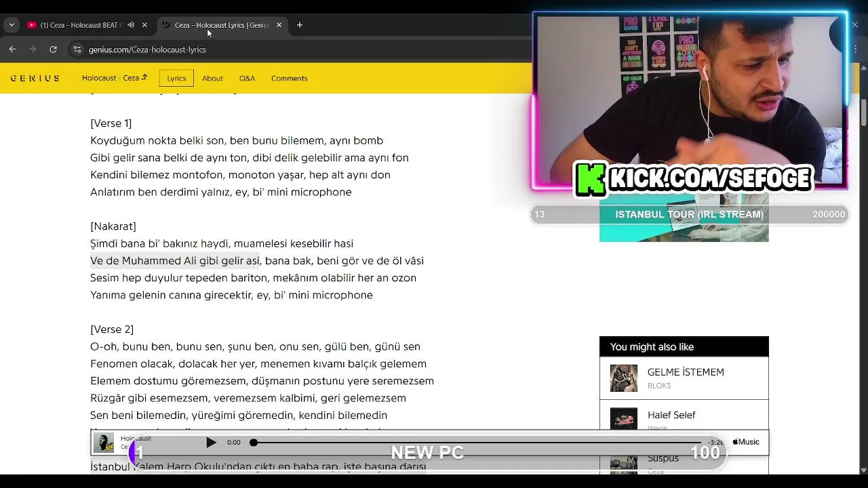Image resolution: width=868 pixels, height=488 pixels.
Task: Go back to the previous page
Action: point(12,49)
